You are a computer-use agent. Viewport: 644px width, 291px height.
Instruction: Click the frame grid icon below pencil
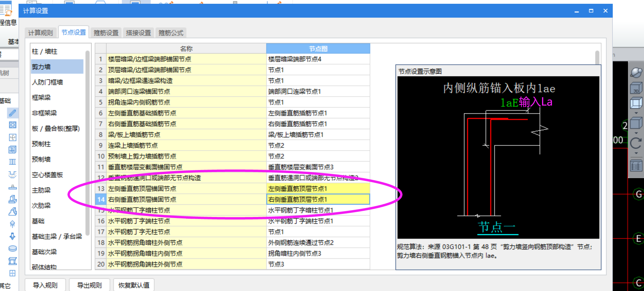[x=12, y=125]
